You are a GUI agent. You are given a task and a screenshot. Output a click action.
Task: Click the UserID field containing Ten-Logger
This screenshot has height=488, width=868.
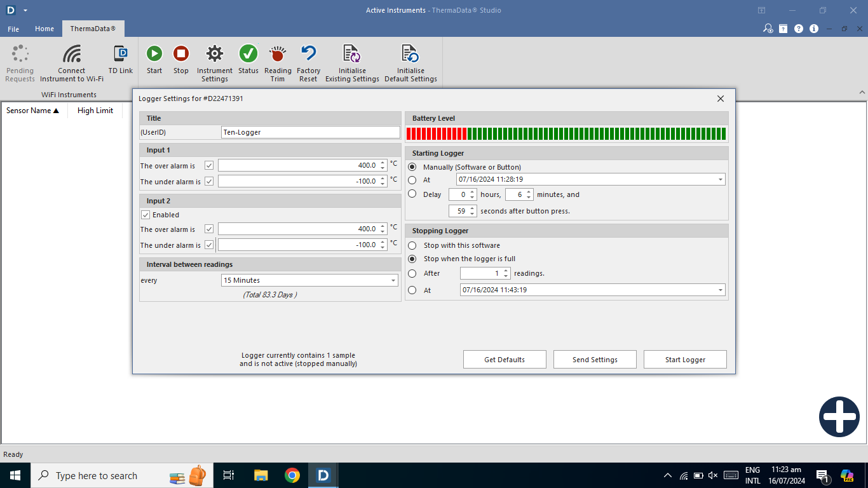pyautogui.click(x=310, y=132)
